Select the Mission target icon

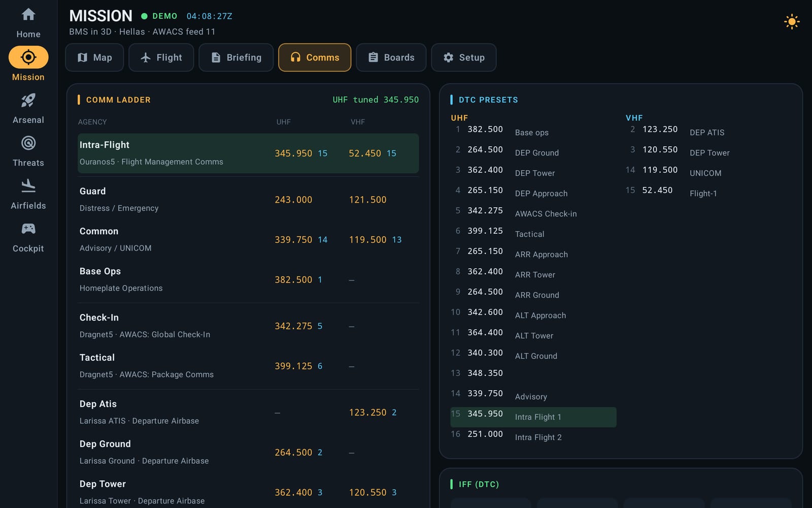tap(28, 57)
